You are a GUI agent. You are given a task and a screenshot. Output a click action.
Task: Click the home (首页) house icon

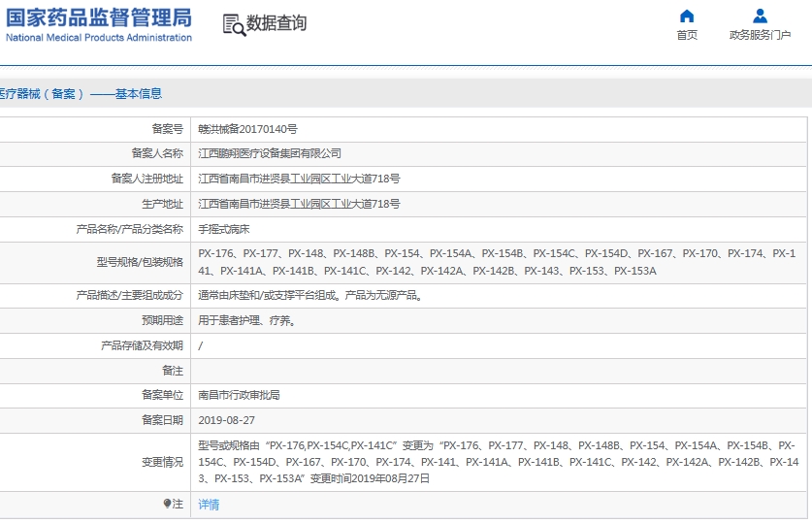pyautogui.click(x=687, y=16)
